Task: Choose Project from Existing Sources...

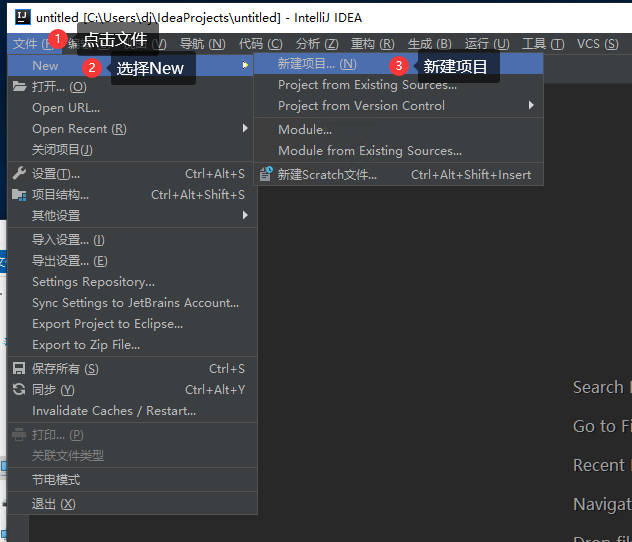Action: (398, 85)
